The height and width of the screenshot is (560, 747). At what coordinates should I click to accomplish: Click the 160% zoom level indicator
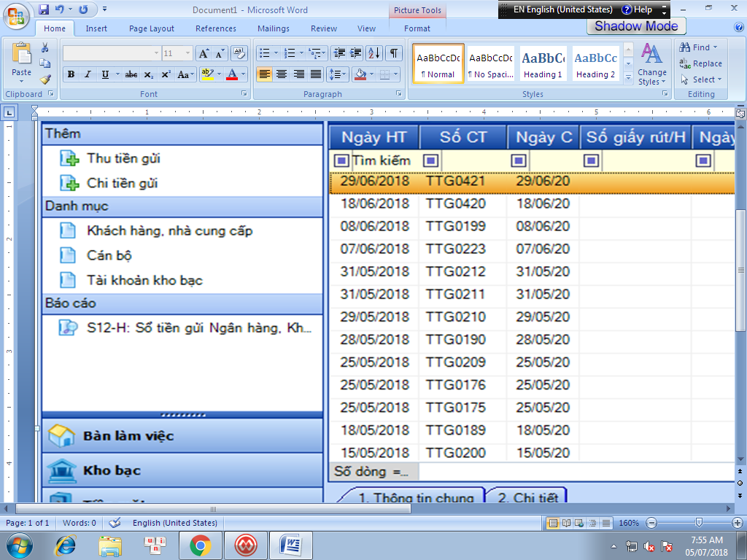point(629,523)
